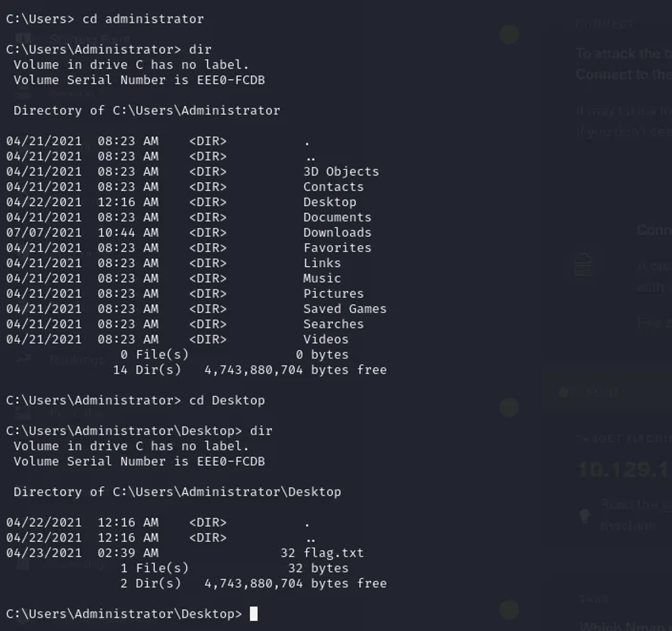Image resolution: width=672 pixels, height=631 pixels.
Task: Select the 'Pictures' directory name
Action: click(333, 293)
